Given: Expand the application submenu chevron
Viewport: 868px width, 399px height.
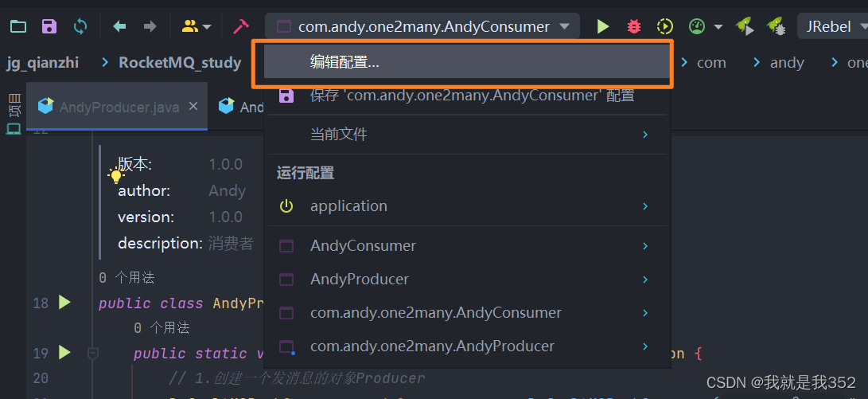Looking at the screenshot, I should click(x=645, y=206).
